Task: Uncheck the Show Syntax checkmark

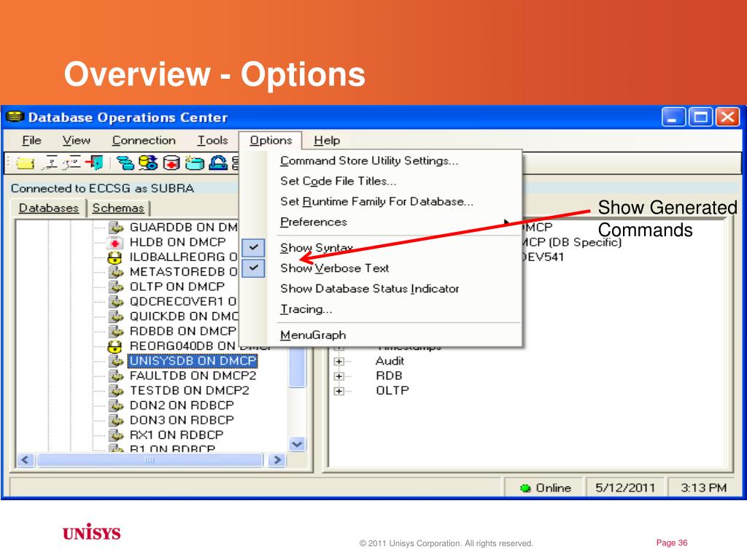Action: click(253, 248)
